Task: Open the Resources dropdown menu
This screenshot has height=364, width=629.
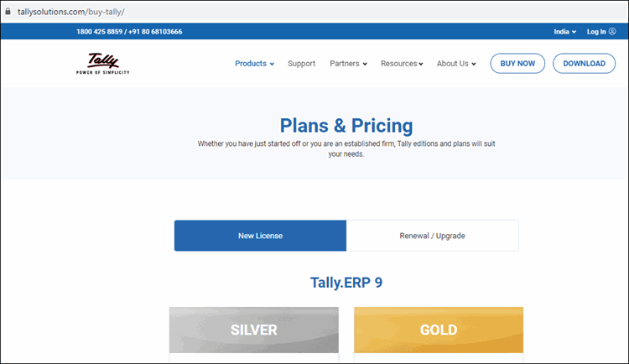Action: (402, 64)
